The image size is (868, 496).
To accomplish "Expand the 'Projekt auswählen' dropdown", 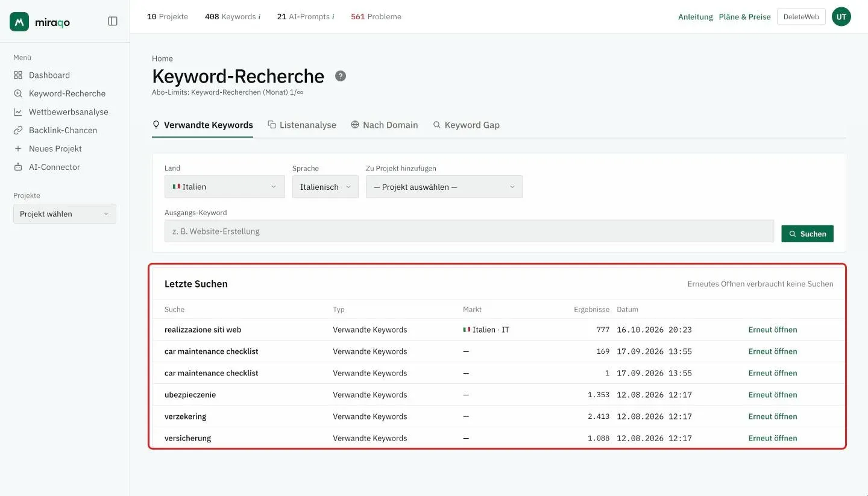I will [x=444, y=187].
